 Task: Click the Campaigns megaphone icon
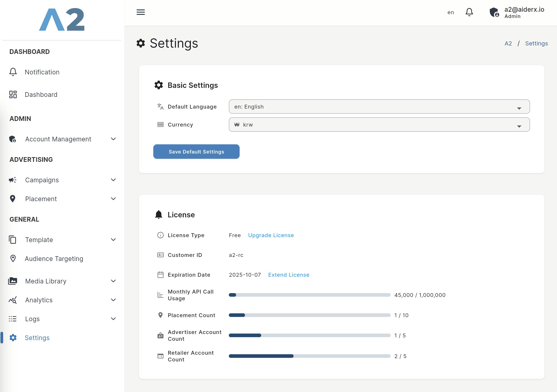[13, 180]
